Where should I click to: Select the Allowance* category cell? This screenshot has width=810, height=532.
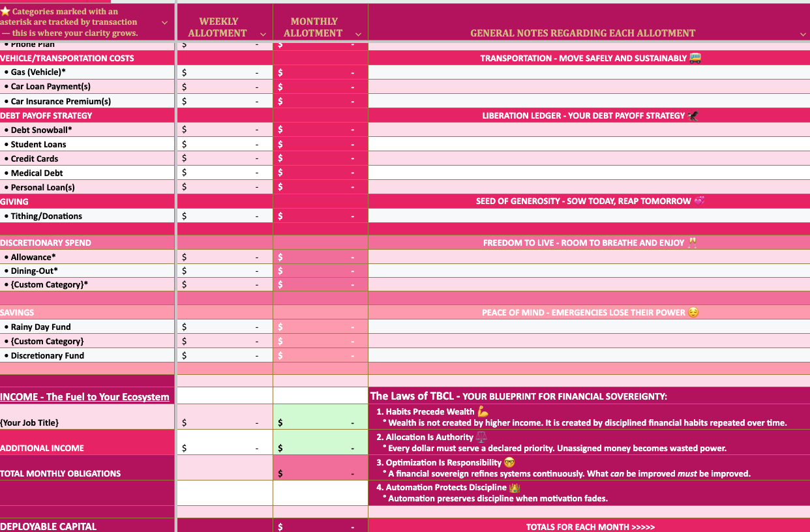pyautogui.click(x=87, y=257)
